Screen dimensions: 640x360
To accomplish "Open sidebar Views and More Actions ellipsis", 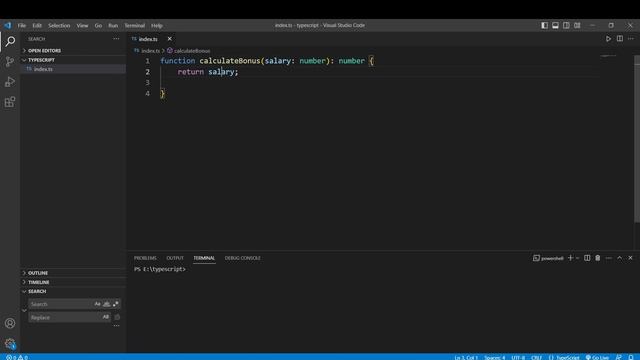I will pyautogui.click(x=116, y=39).
